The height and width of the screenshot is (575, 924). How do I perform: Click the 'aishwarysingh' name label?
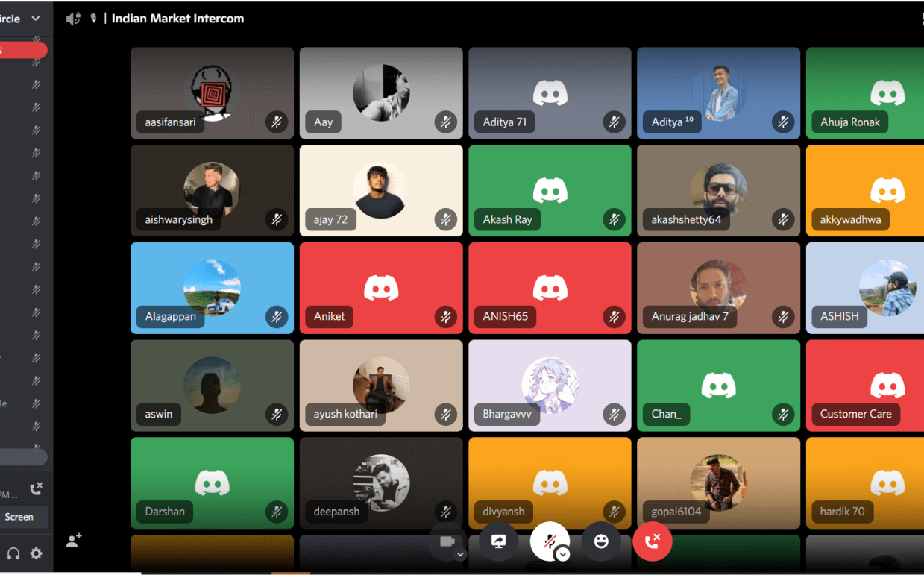(178, 219)
